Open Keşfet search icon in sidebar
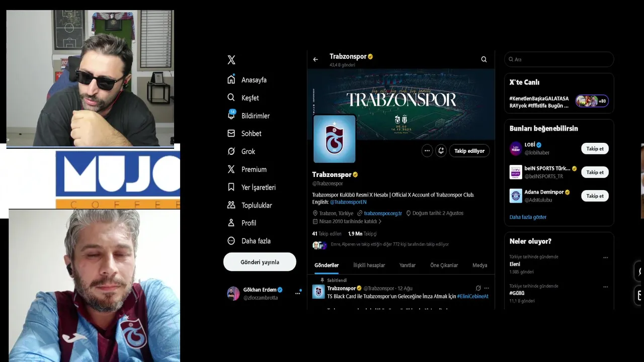Image resolution: width=644 pixels, height=362 pixels. click(x=231, y=98)
